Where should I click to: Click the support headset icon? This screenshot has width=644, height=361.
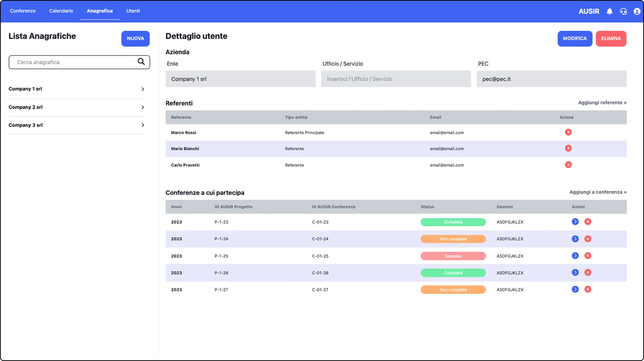coord(623,11)
